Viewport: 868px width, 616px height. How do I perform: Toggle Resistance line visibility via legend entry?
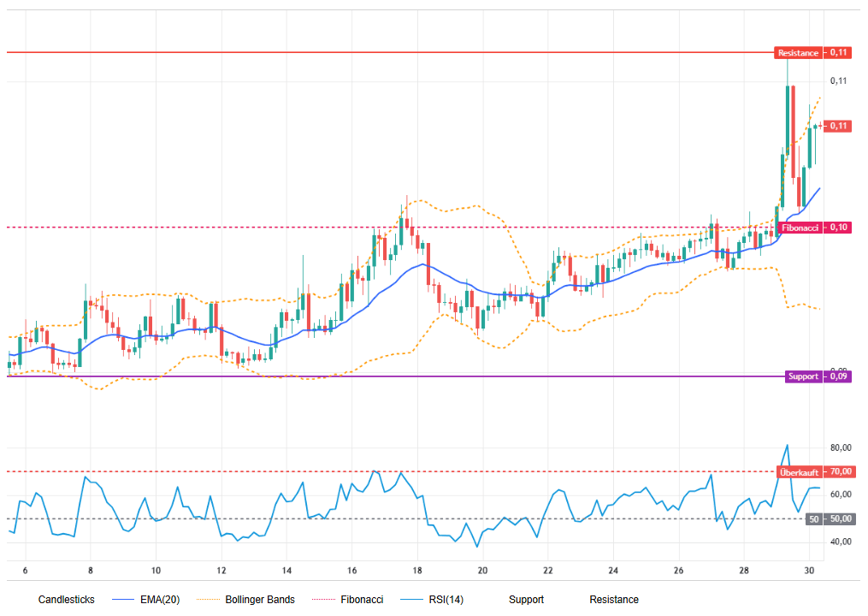tap(615, 600)
